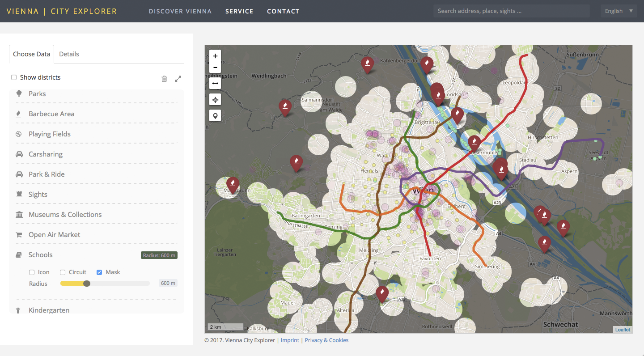Expand the Barbecue Area layer options
The height and width of the screenshot is (356, 644).
[x=51, y=114]
